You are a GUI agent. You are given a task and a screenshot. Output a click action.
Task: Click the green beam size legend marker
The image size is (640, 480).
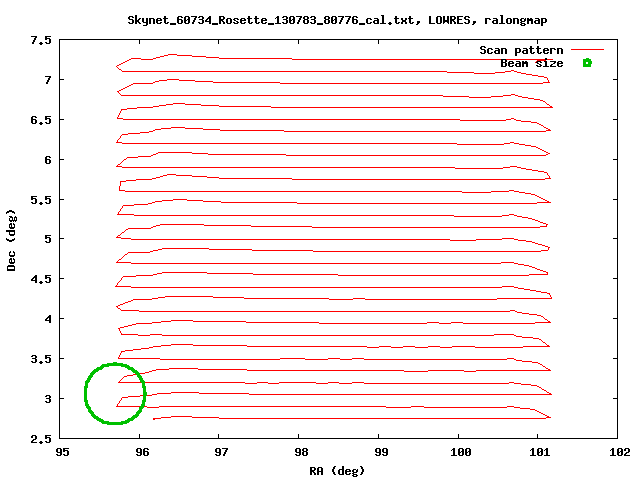[x=587, y=63]
